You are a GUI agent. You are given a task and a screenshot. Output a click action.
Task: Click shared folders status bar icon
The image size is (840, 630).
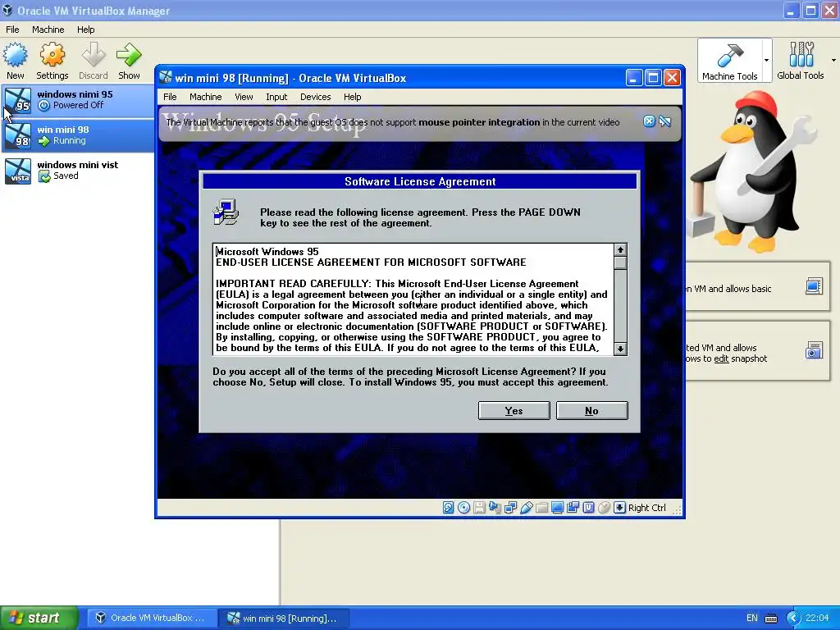point(541,507)
